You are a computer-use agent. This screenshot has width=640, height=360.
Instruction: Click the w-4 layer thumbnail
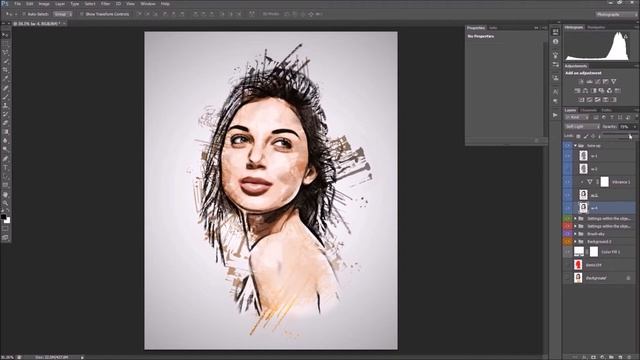point(583,208)
